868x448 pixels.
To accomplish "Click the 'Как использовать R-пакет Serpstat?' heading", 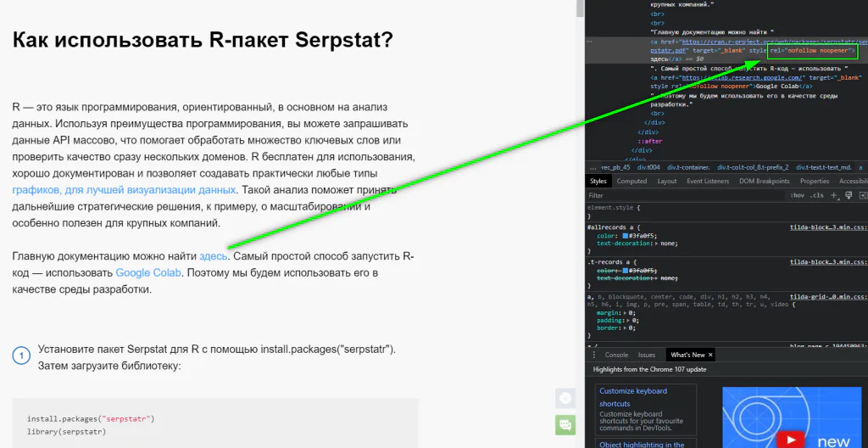I will tap(203, 40).
